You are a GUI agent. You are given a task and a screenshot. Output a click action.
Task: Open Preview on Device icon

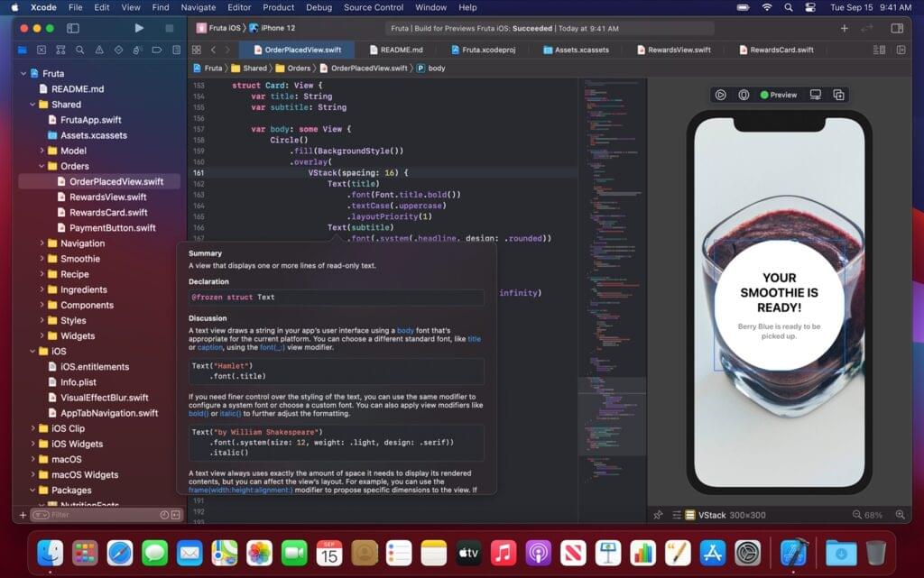coord(817,94)
